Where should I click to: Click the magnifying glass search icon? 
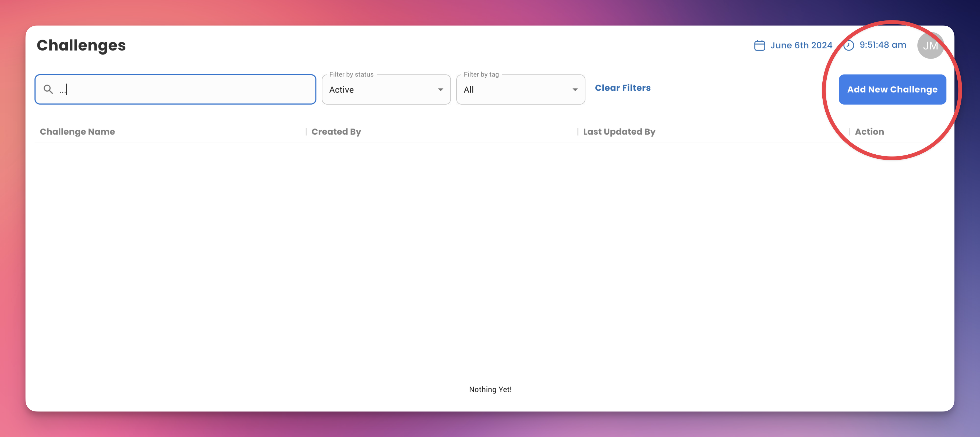[x=48, y=89]
